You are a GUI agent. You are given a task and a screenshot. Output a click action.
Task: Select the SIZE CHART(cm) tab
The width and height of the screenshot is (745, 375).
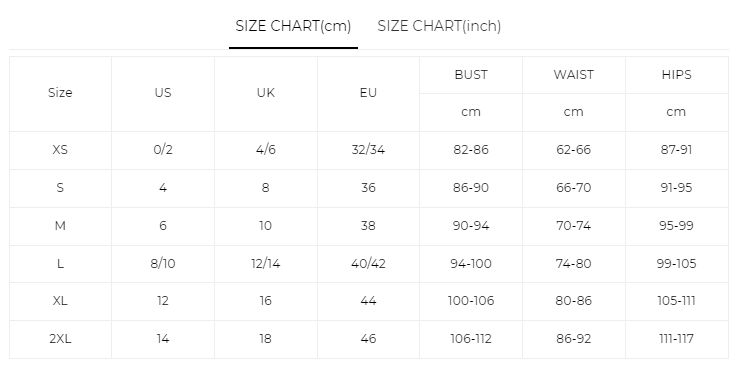[293, 26]
